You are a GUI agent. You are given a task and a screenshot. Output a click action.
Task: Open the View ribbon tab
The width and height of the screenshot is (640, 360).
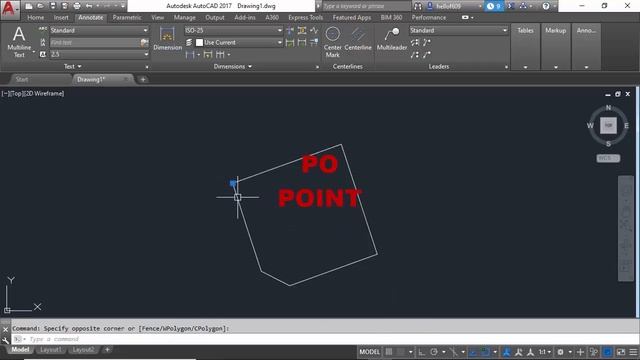click(x=158, y=18)
